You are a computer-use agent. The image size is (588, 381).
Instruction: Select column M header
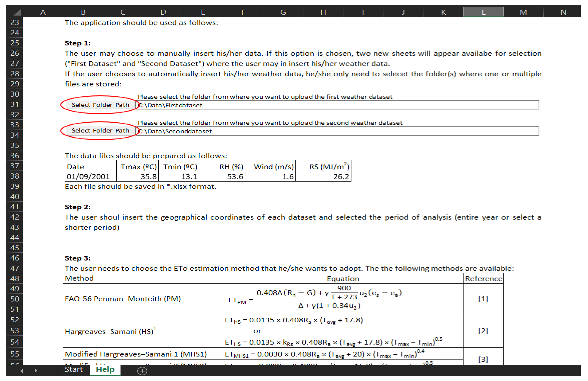click(x=523, y=12)
